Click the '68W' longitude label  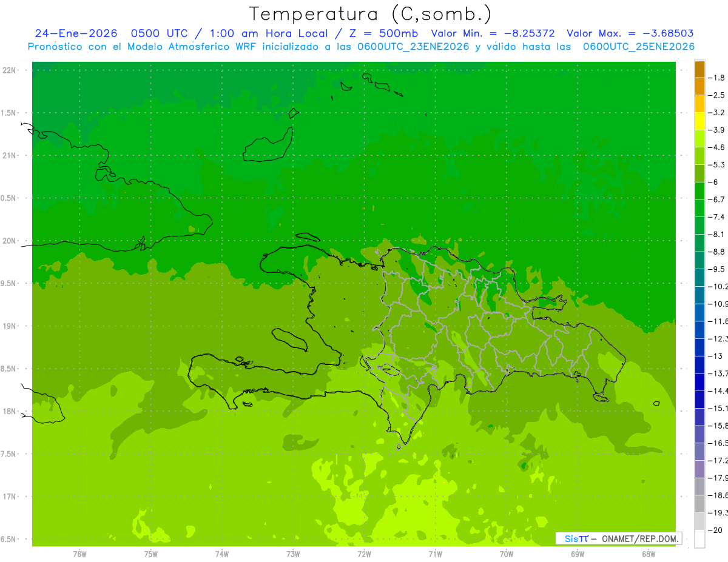(649, 554)
